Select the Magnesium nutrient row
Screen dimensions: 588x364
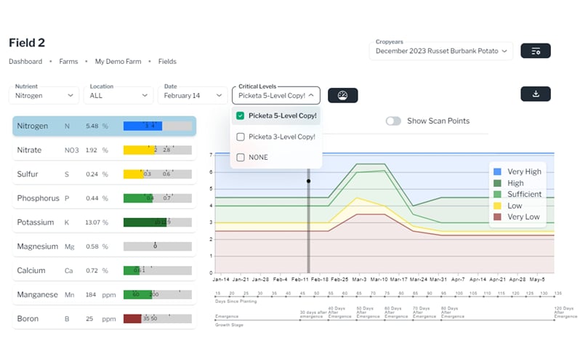click(x=104, y=246)
